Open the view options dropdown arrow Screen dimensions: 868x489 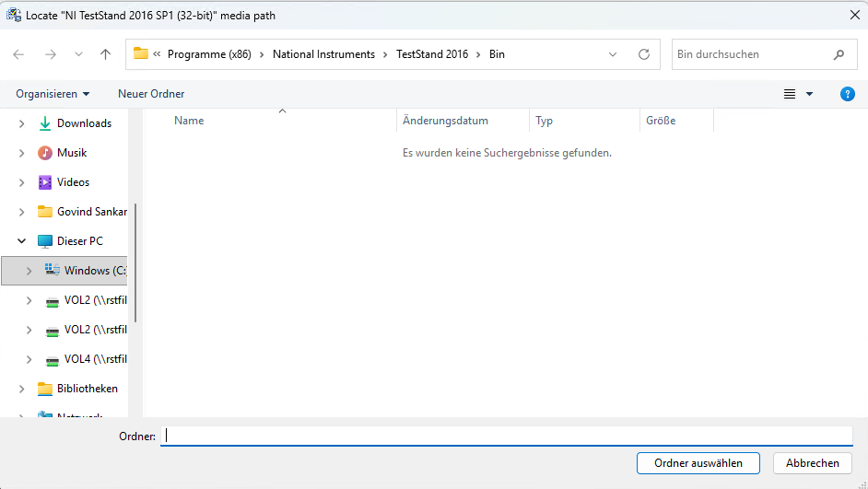pos(809,94)
